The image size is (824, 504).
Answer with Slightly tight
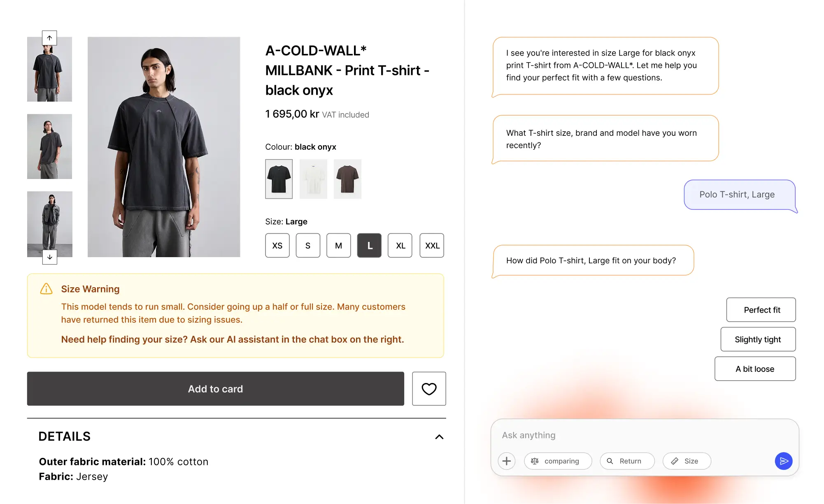(x=758, y=339)
